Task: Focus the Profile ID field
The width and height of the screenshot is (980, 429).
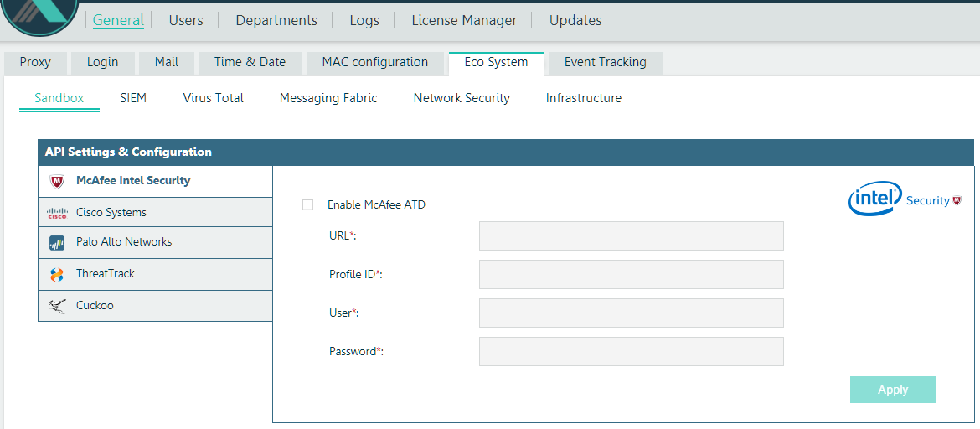Action: 631,275
